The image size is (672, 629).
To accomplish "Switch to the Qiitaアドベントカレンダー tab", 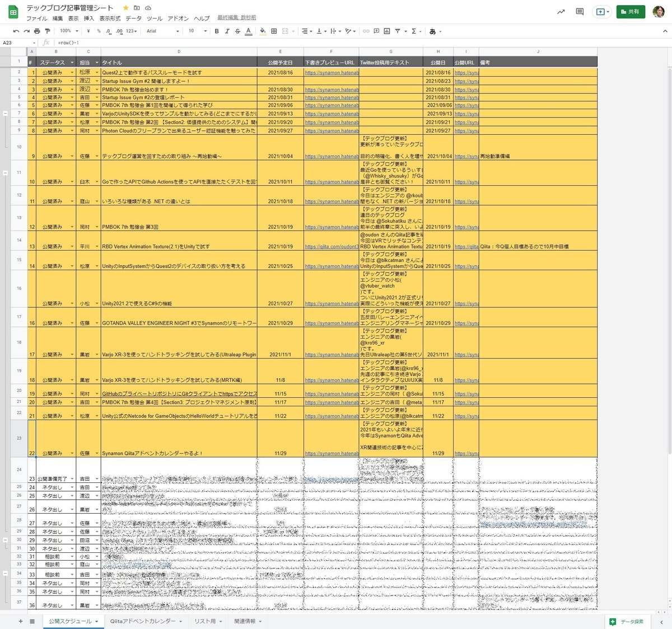I will (146, 621).
